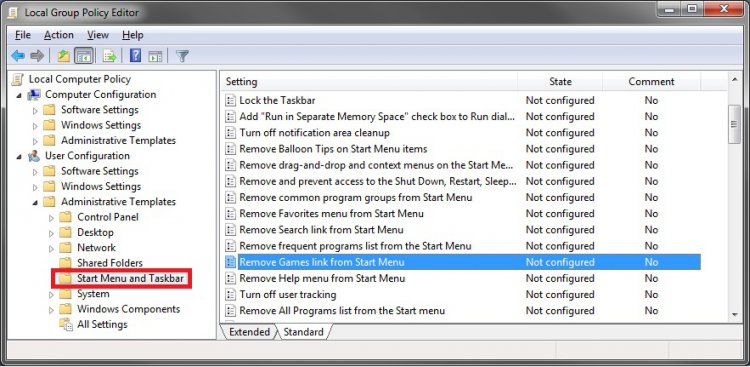Toggle the Show/Hide Console Tree icon

click(x=83, y=56)
